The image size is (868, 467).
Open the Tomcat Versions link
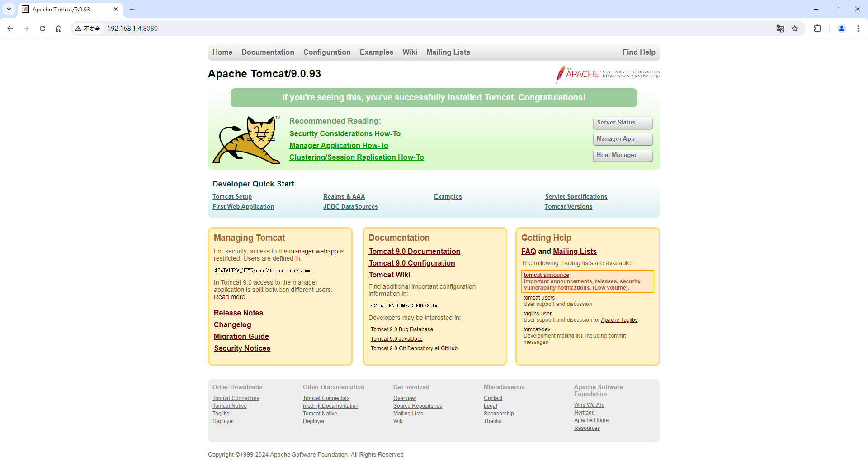click(x=568, y=207)
